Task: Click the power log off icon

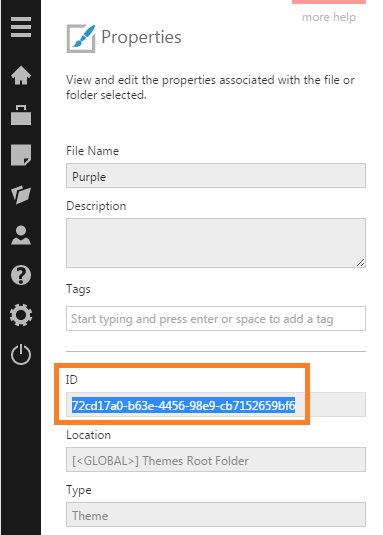Action: [21, 355]
